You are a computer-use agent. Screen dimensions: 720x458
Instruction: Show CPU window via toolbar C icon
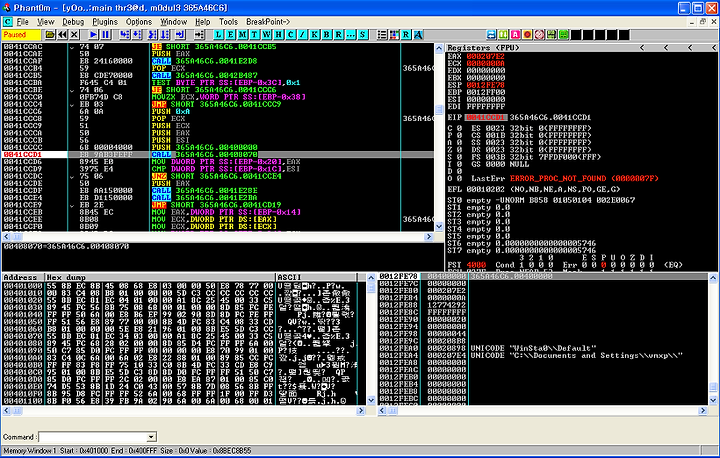(x=290, y=34)
